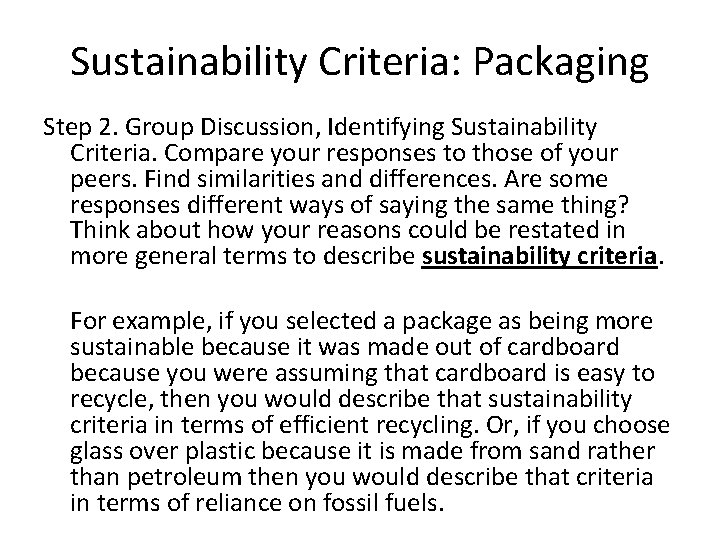
Task: Click the line starting glass over plastic
Action: click(362, 451)
